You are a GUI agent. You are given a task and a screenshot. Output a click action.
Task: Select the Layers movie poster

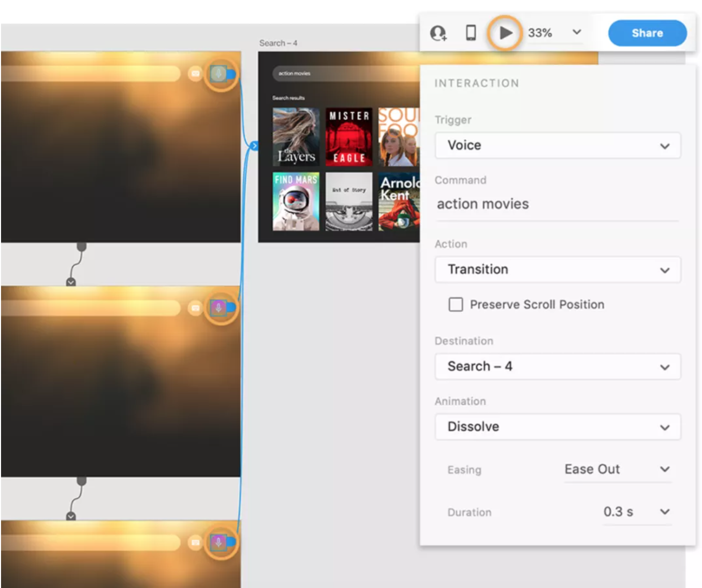click(x=296, y=137)
